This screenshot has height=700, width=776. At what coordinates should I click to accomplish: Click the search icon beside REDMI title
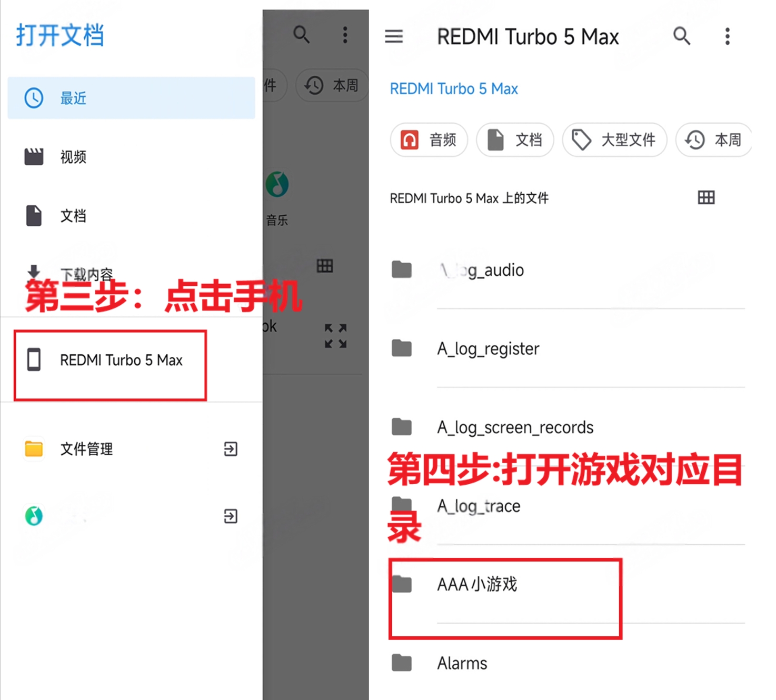681,36
